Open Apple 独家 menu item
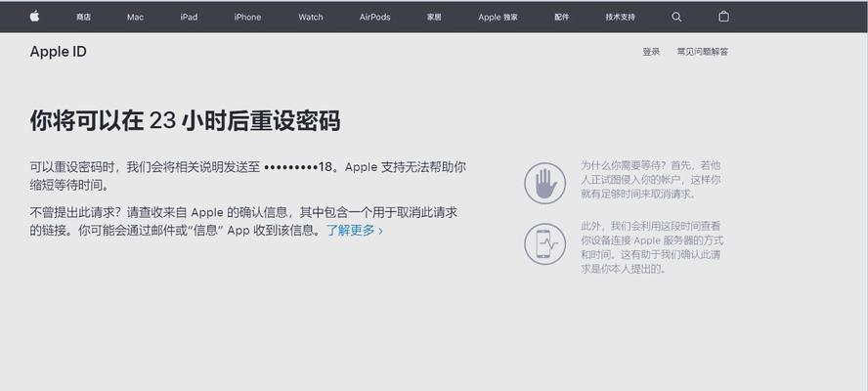This screenshot has height=391, width=868. pos(499,18)
